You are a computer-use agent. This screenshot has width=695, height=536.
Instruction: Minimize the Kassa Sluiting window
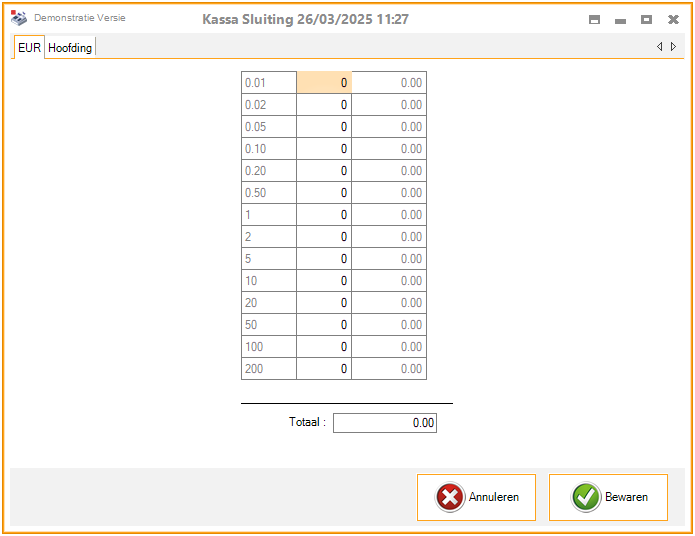[620, 19]
